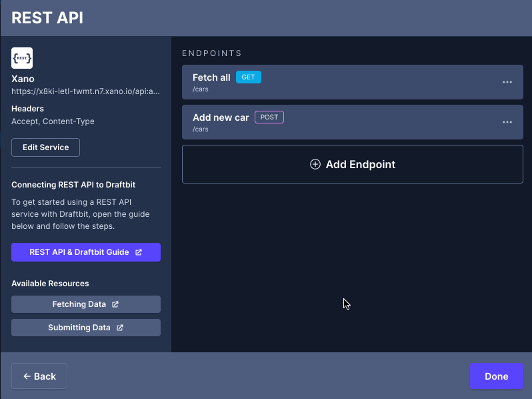Open the three-dot menu for Fetch all endpoint
Image resolution: width=532 pixels, height=399 pixels.
coord(507,82)
